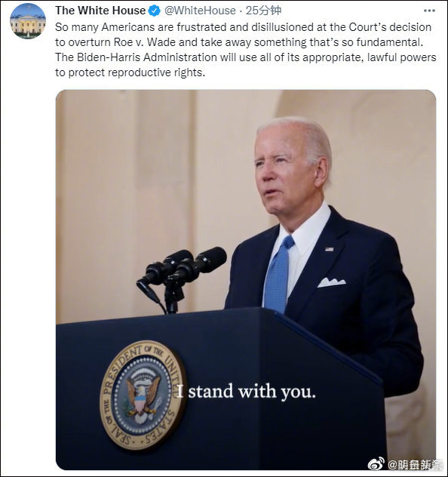The image size is (448, 477).
Task: Click the blue verified checkmark badge
Action: click(x=155, y=11)
